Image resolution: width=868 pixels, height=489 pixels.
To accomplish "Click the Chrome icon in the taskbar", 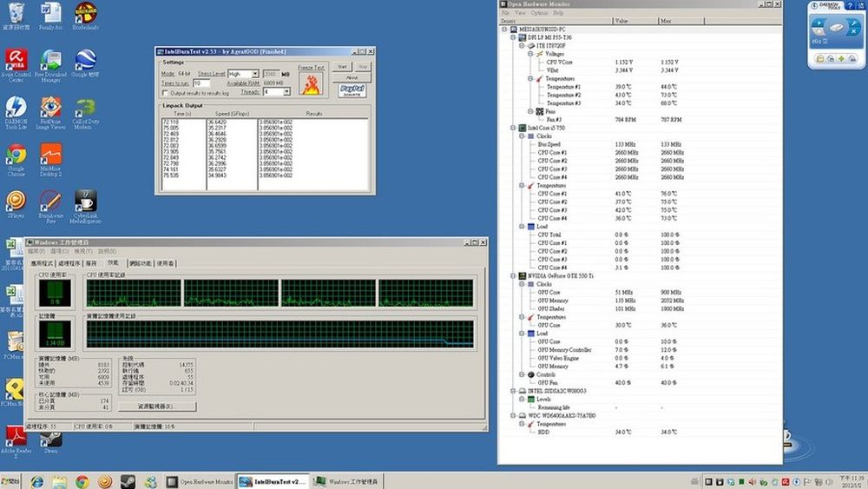I will click(82, 482).
